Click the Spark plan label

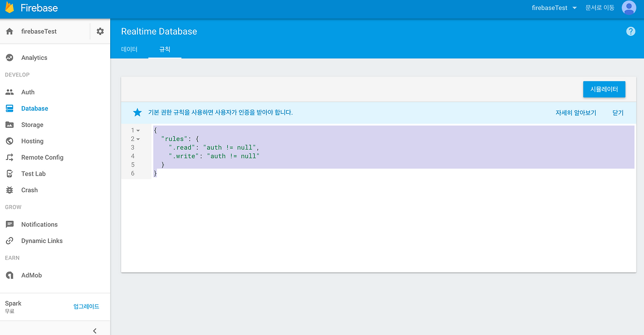(13, 303)
